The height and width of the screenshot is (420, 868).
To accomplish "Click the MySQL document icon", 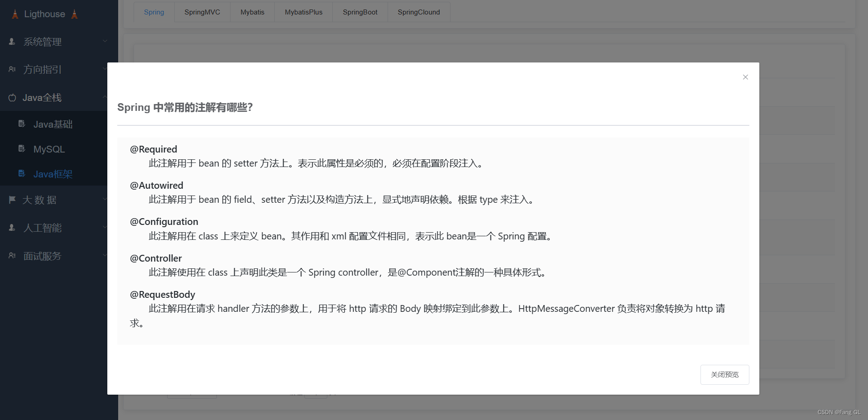I will pyautogui.click(x=21, y=148).
